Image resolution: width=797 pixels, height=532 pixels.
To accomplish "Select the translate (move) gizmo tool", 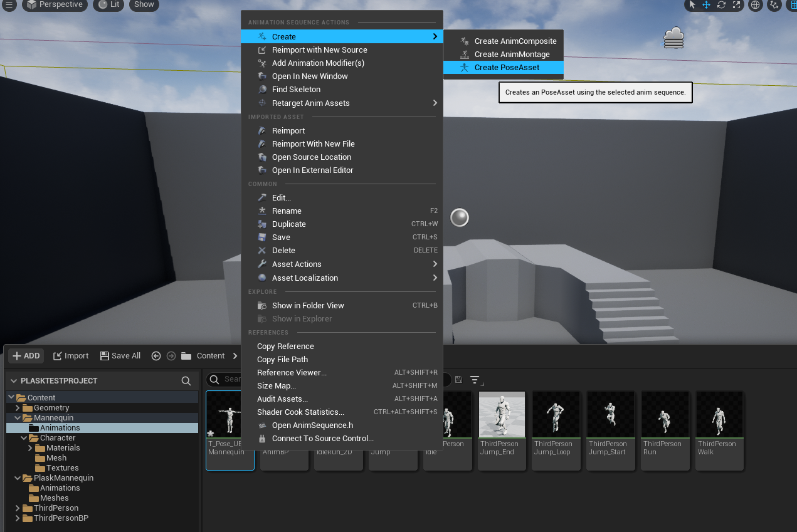I will click(707, 5).
